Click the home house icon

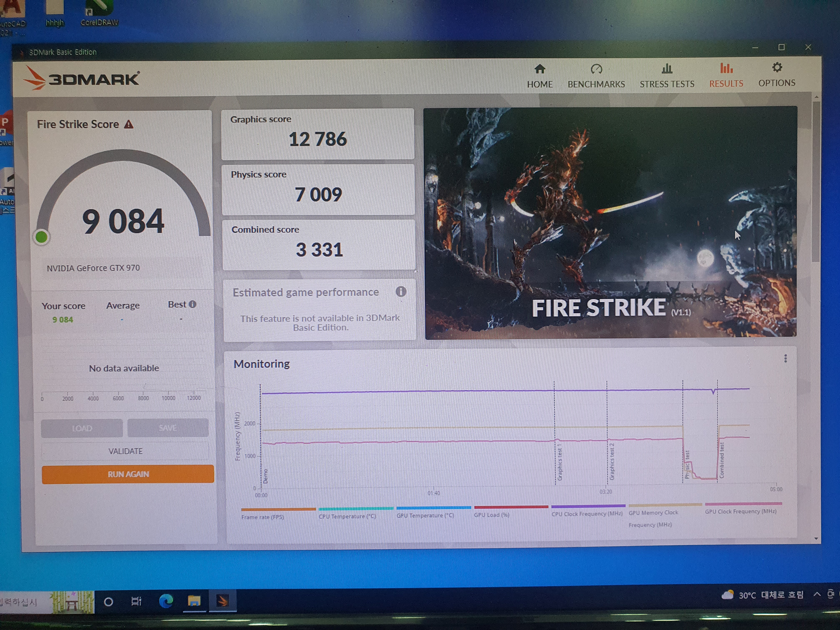tap(540, 69)
